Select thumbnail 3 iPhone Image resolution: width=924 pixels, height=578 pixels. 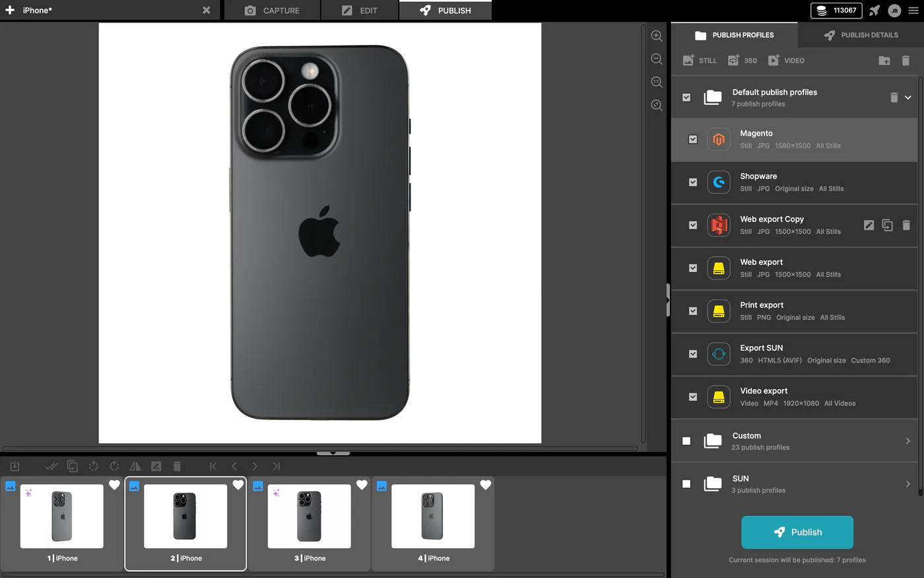pos(309,524)
